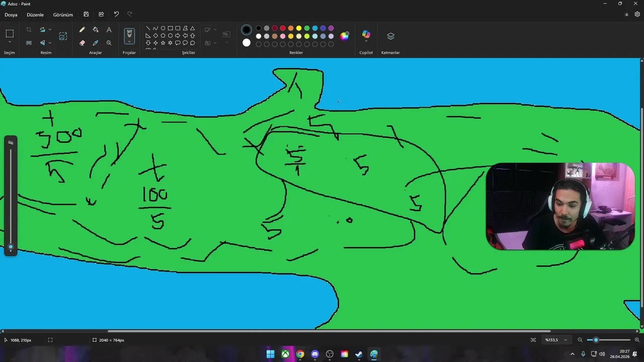Open the zoom level %133,5 dropdown
Viewport: 644px width, 362px height.
(556, 340)
